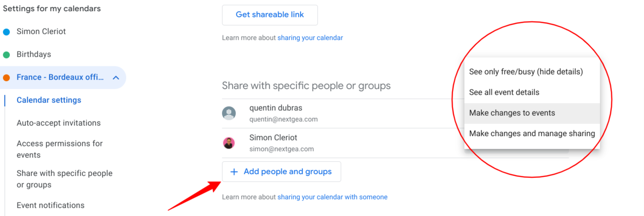Viewport: 644px width, 216px height.
Task: Click the blue Simon Cleriot calendar color dot
Action: coord(6,32)
